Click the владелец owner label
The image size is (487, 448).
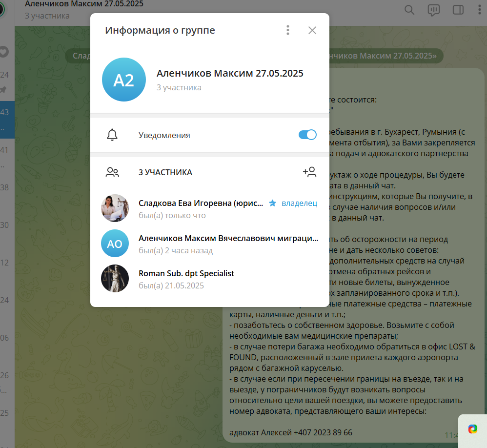(300, 203)
